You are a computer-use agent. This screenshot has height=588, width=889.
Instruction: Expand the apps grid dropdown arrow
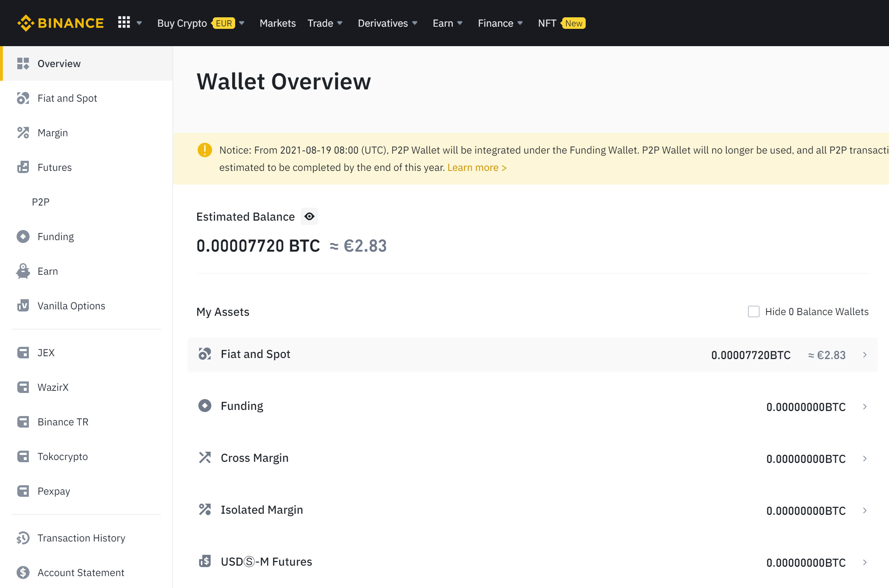139,23
